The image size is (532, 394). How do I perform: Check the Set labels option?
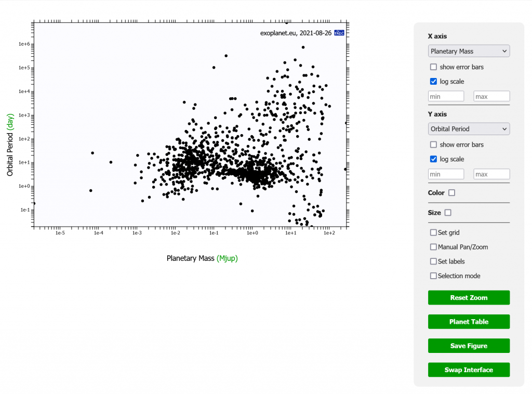[433, 261]
